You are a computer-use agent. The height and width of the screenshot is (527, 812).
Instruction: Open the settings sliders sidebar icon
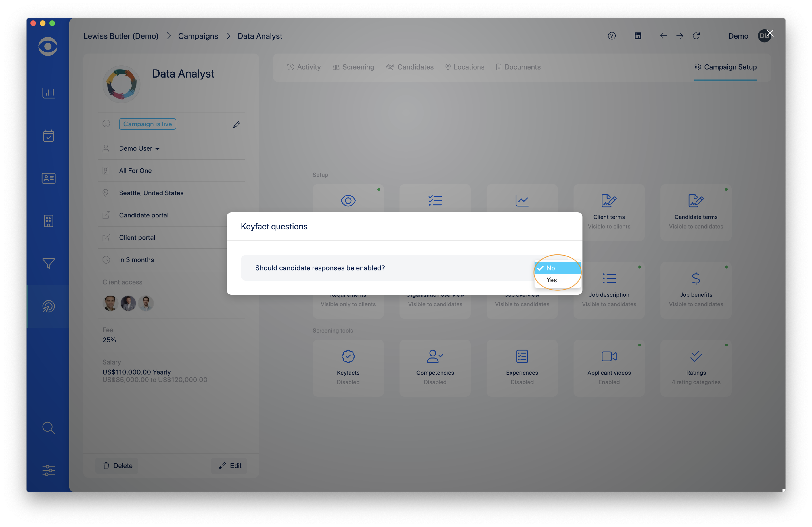tap(48, 470)
